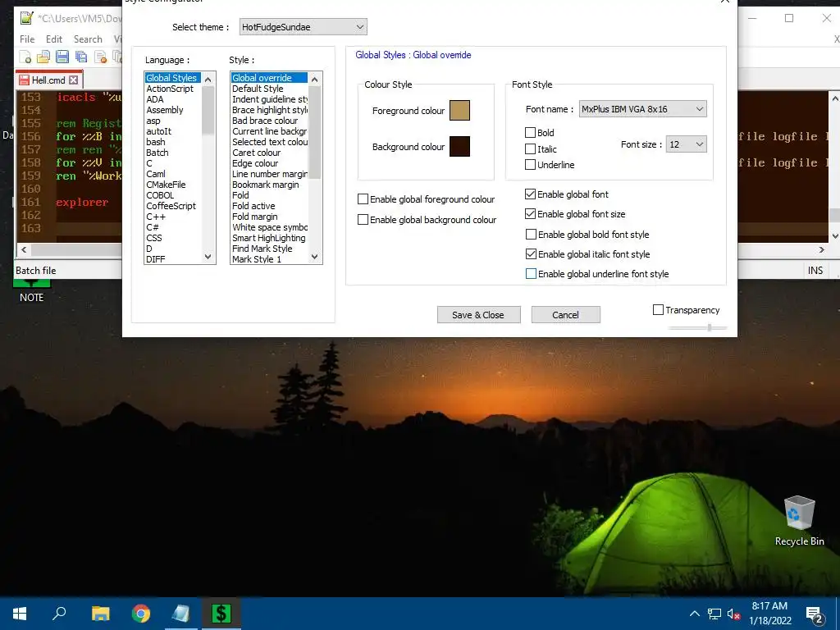The image size is (840, 630).
Task: Check the Bold font style checkbox
Action: 531,132
